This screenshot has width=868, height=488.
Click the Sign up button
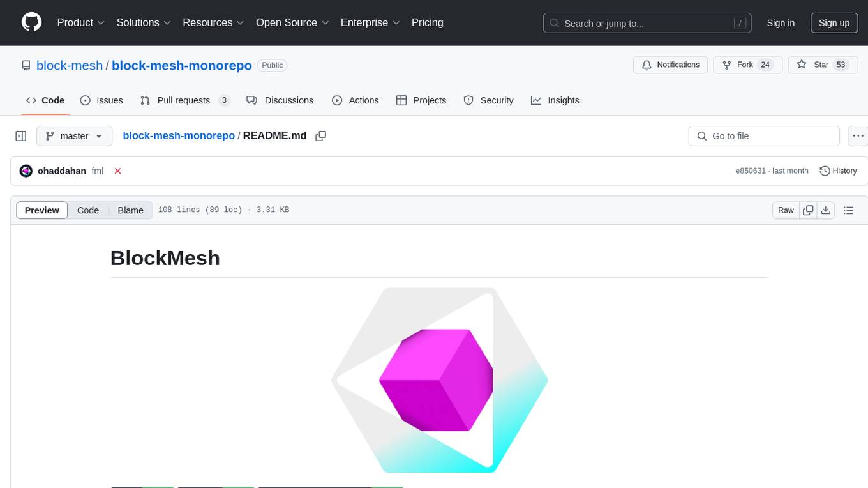(x=834, y=23)
